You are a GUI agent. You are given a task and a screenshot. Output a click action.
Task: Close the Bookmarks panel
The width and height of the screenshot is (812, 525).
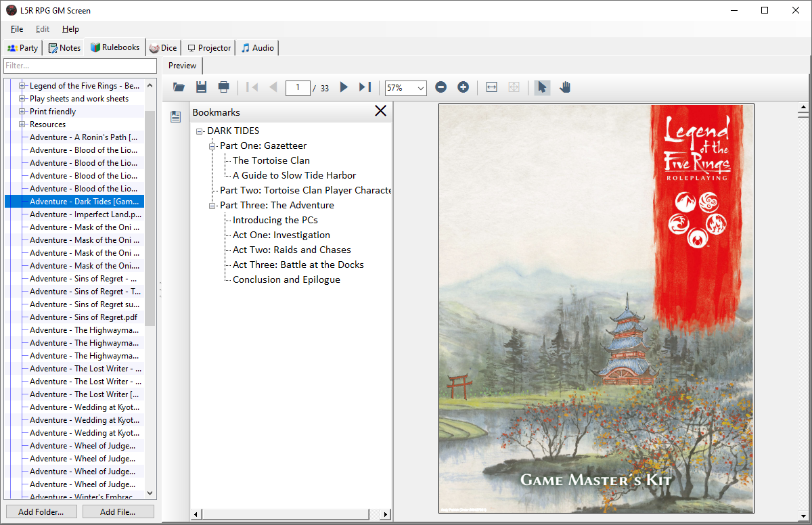pyautogui.click(x=380, y=111)
